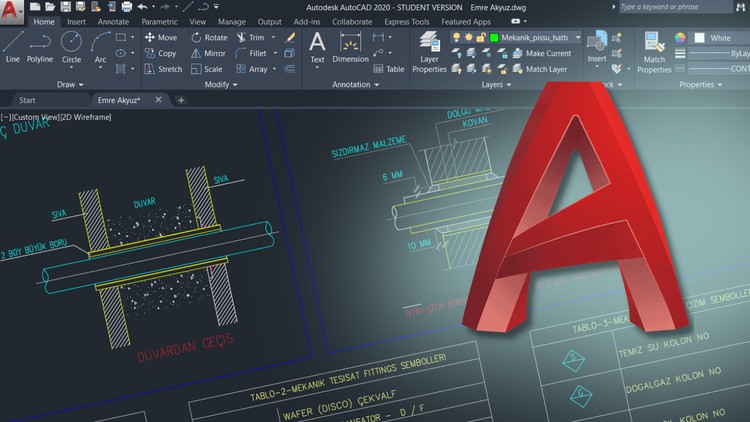Select the Polyline tool
Image resolution: width=750 pixels, height=422 pixels.
click(x=40, y=46)
